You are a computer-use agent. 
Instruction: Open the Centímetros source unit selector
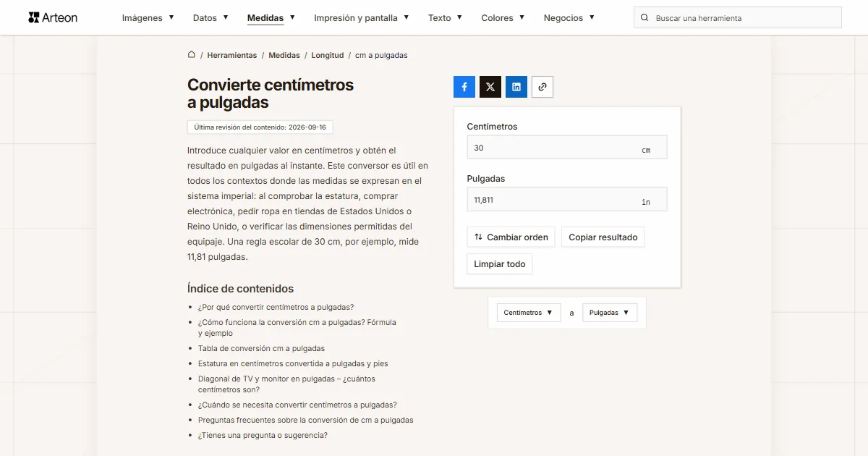529,313
